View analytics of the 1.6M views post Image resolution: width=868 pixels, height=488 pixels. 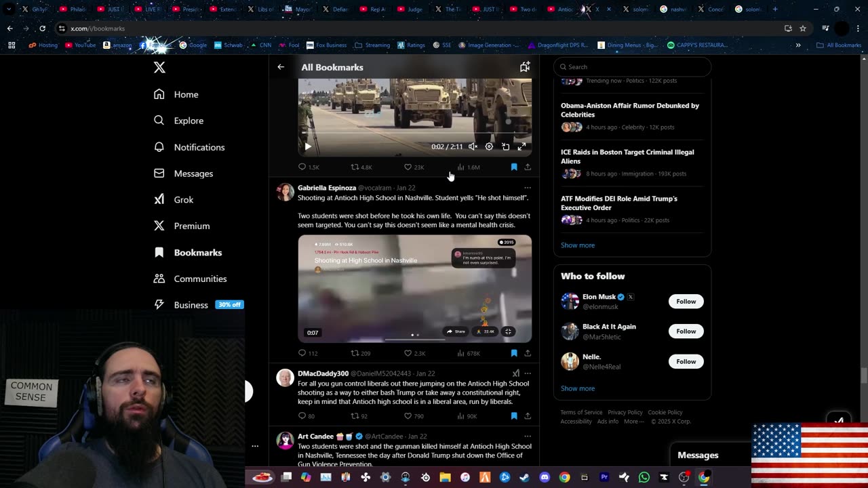pyautogui.click(x=468, y=167)
